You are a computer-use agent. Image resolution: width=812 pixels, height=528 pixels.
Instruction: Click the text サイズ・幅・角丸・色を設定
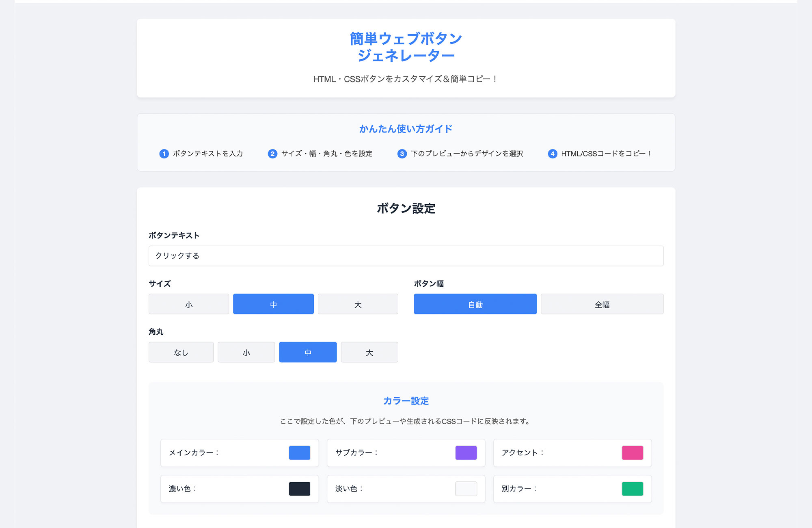pyautogui.click(x=327, y=154)
